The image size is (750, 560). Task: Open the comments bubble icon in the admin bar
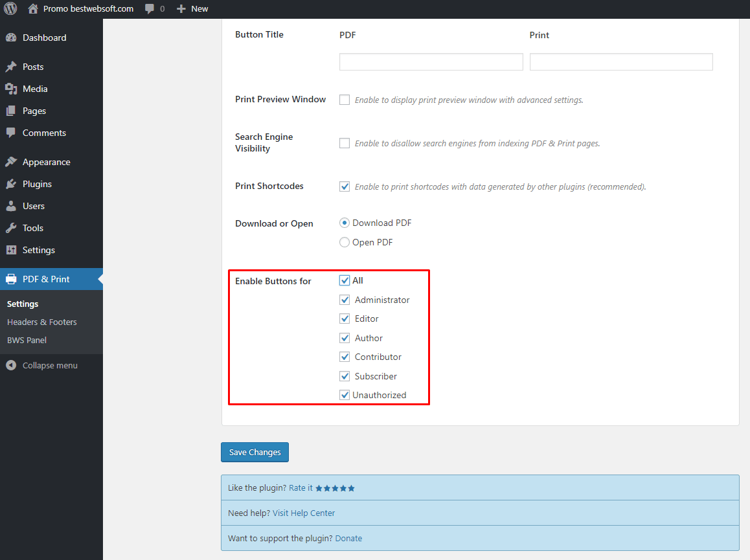tap(150, 8)
